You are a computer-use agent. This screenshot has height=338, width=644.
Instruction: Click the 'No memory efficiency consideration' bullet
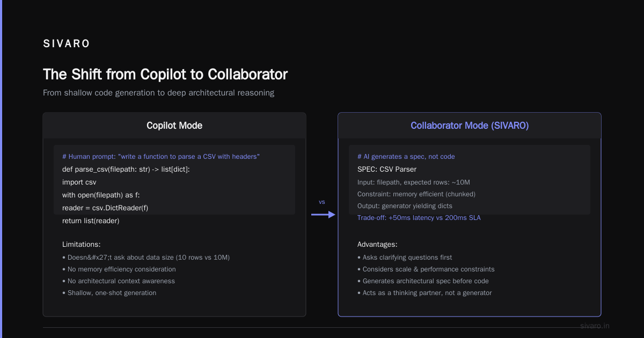tap(119, 269)
